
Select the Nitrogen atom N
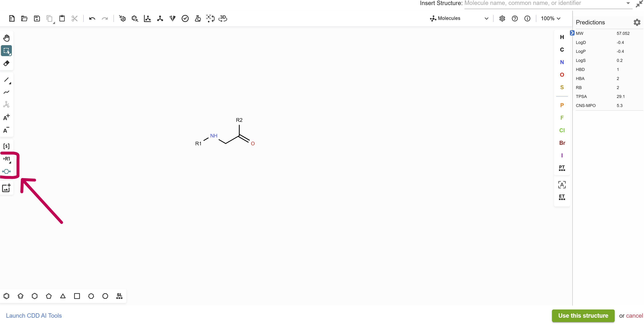click(x=562, y=62)
